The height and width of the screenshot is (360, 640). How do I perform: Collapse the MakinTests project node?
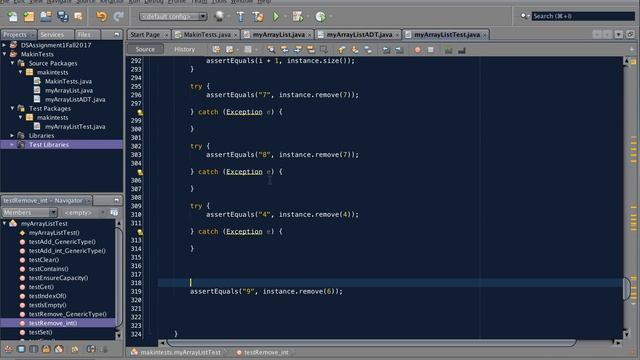[4, 54]
